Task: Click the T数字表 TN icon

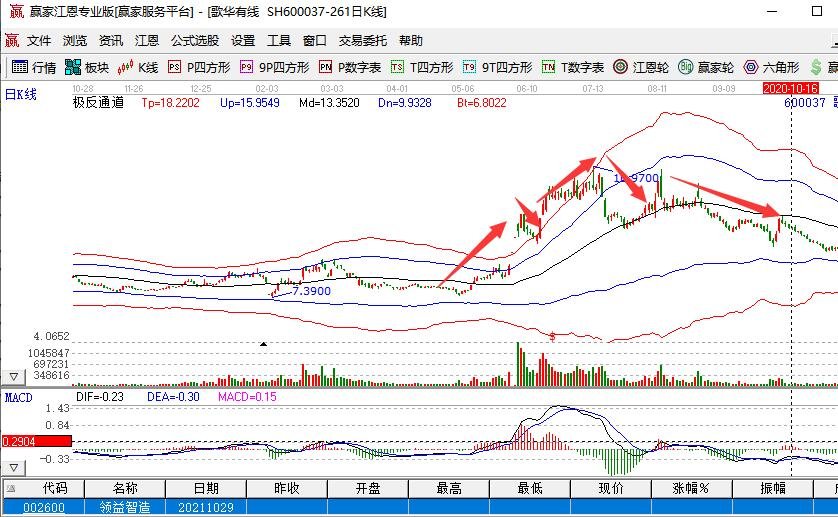Action: click(548, 67)
